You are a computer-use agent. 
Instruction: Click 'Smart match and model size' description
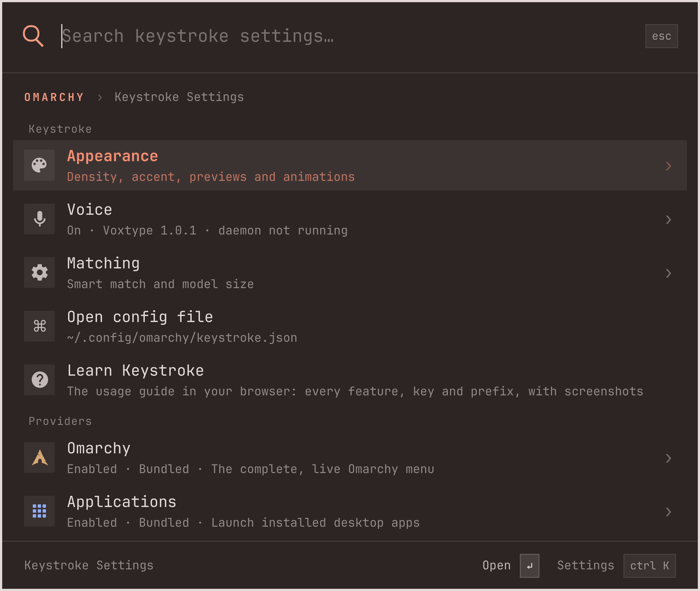tap(160, 284)
